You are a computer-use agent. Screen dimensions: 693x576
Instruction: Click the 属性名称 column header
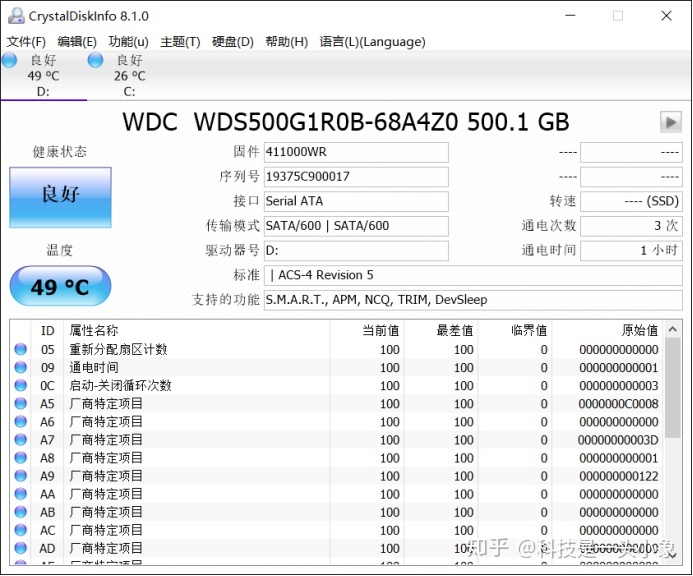tap(197, 331)
